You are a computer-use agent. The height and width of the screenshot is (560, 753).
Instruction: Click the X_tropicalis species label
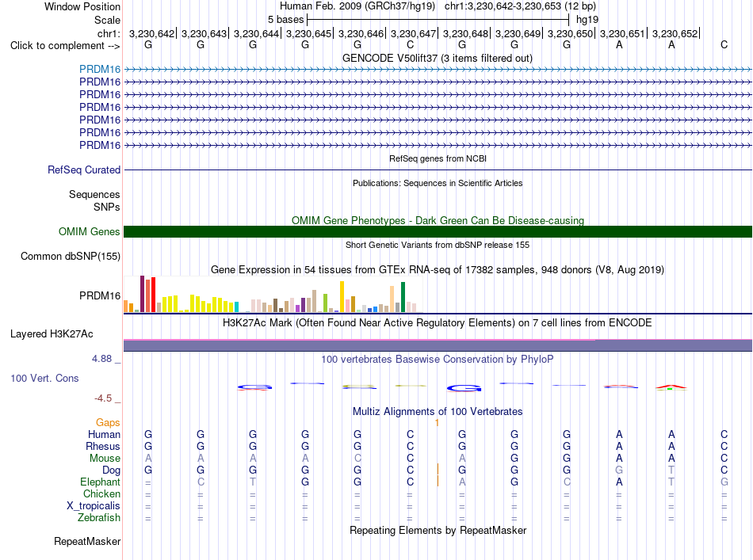[x=94, y=506]
